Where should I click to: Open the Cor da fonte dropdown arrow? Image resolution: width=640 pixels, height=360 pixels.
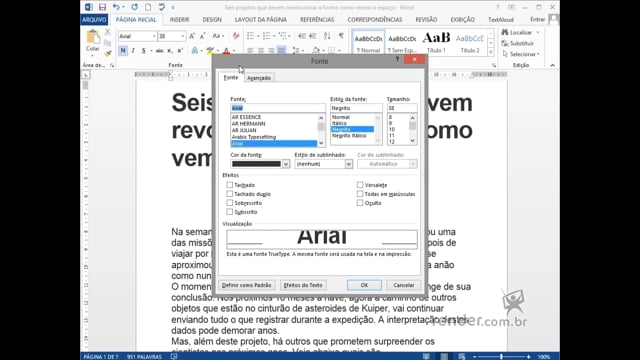click(x=286, y=164)
